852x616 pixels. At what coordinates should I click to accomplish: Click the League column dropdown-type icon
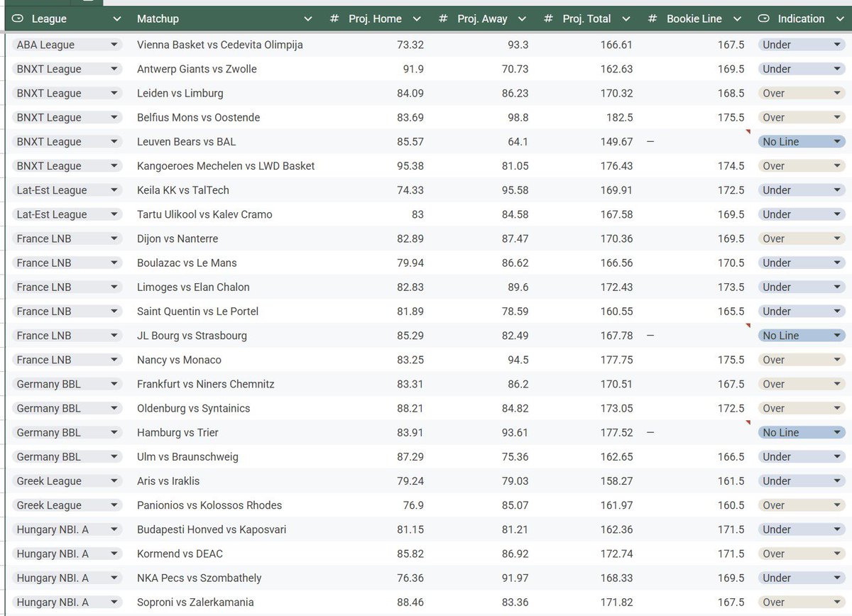[19, 18]
